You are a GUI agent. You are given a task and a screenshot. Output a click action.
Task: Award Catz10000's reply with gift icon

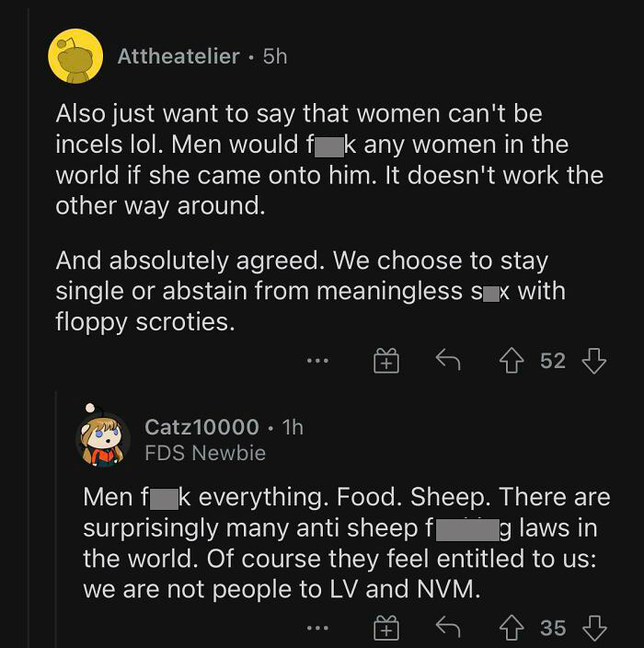386,628
